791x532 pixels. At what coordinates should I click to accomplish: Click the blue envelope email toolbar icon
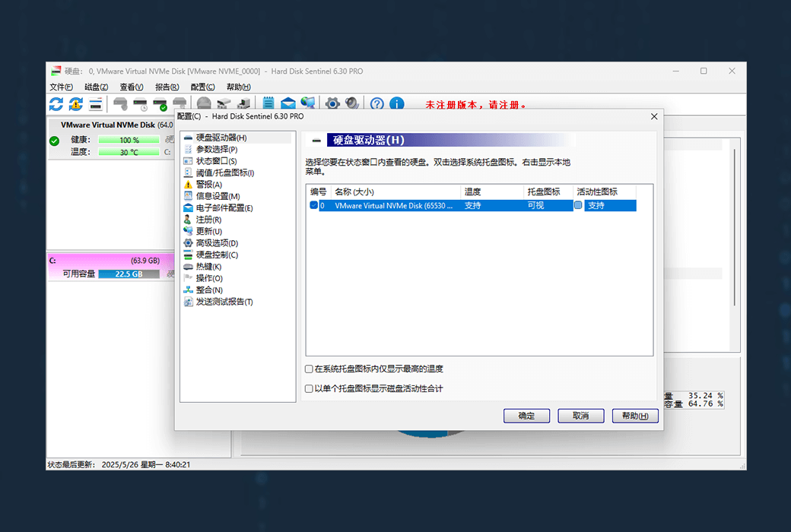(288, 103)
